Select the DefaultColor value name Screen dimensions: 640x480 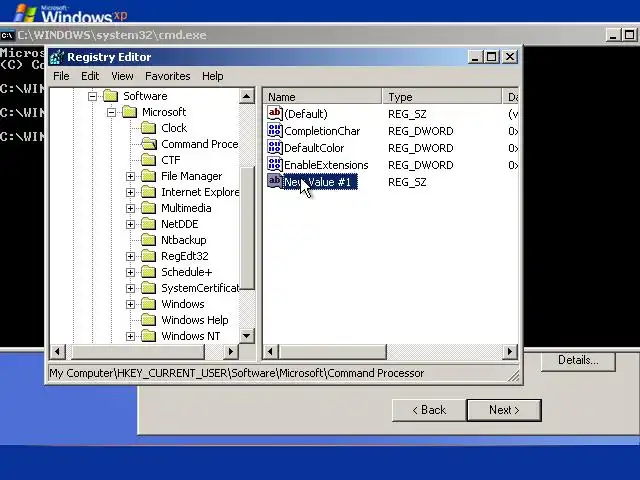click(x=314, y=148)
